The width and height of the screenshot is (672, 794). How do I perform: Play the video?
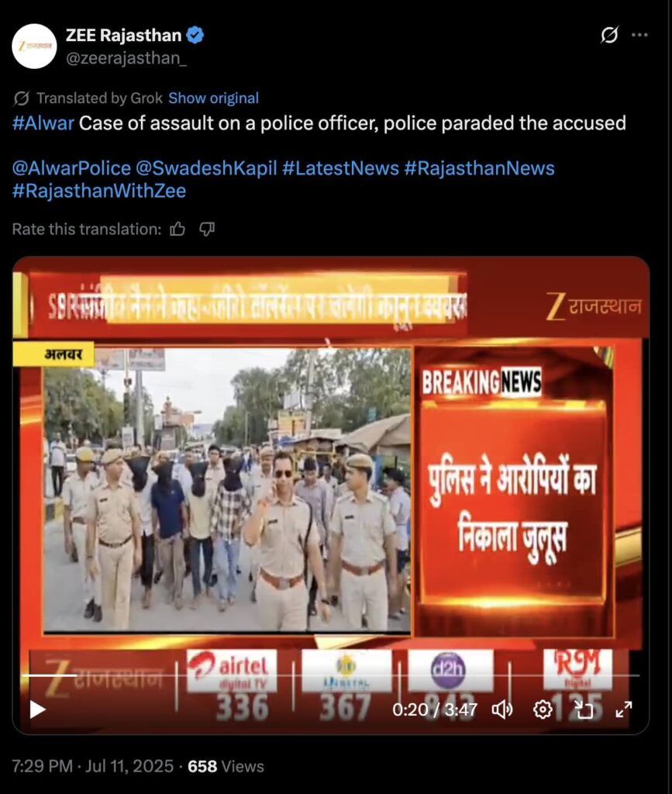37,709
